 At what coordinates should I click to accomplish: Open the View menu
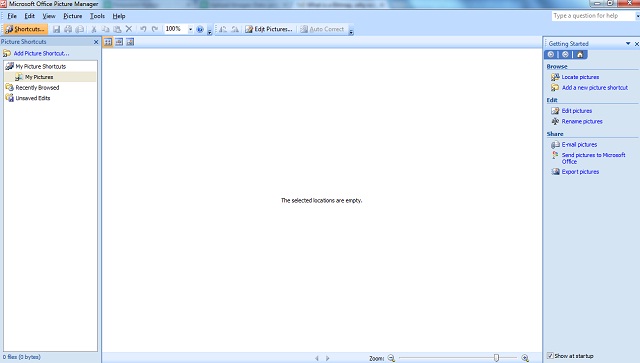(49, 16)
